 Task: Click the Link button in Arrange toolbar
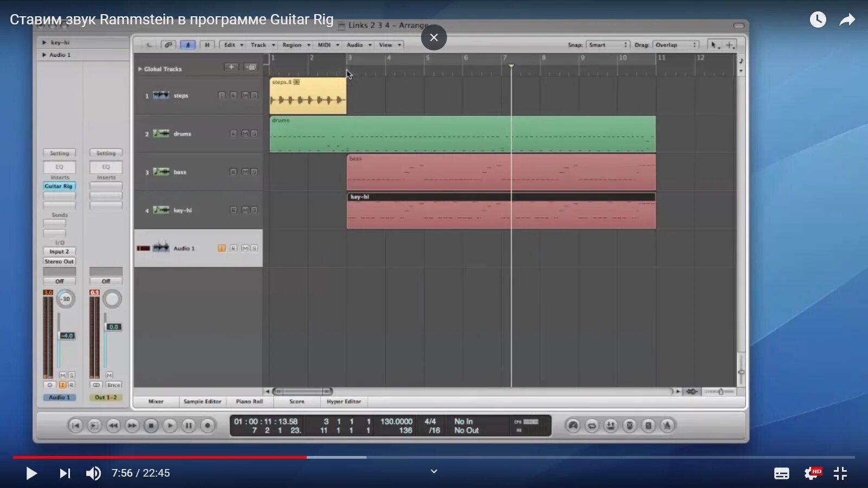(x=168, y=45)
